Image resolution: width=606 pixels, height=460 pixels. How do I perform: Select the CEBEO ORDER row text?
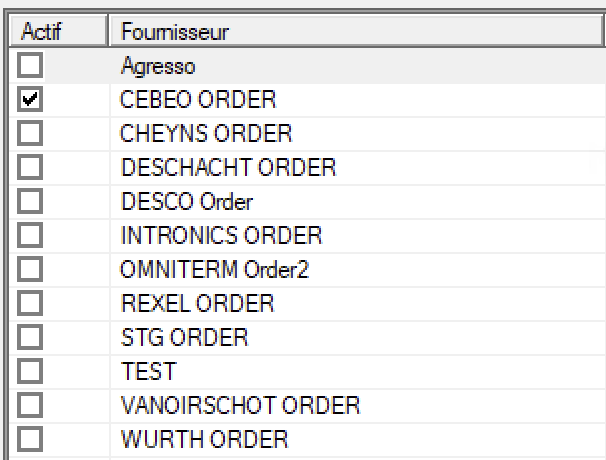tap(198, 100)
